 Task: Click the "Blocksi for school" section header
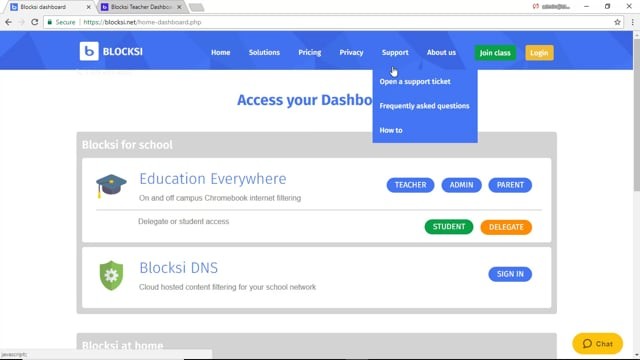click(127, 145)
